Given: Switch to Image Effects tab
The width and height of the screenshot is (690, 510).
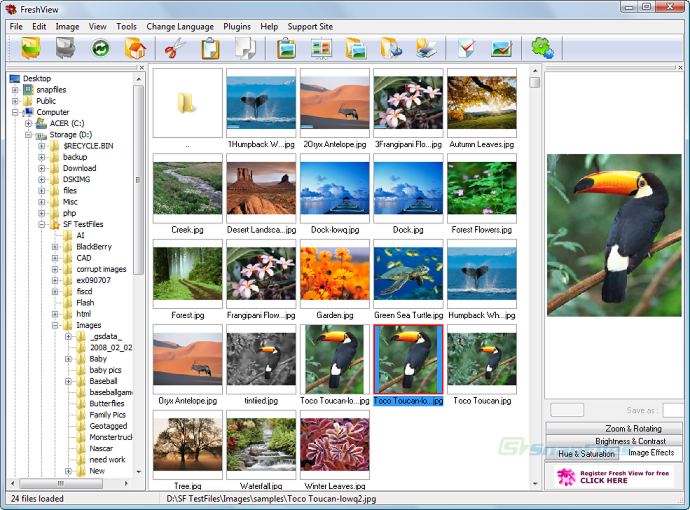Looking at the screenshot, I should click(651, 452).
